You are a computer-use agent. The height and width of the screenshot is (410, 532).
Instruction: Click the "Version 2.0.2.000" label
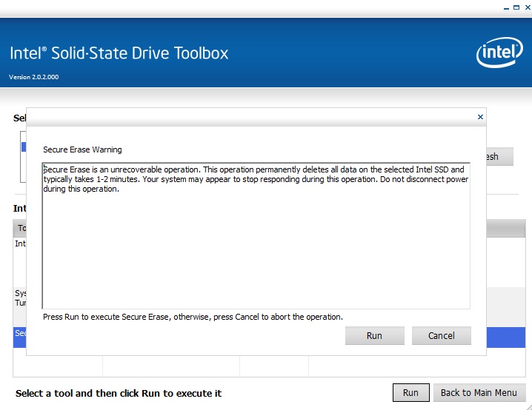(33, 77)
